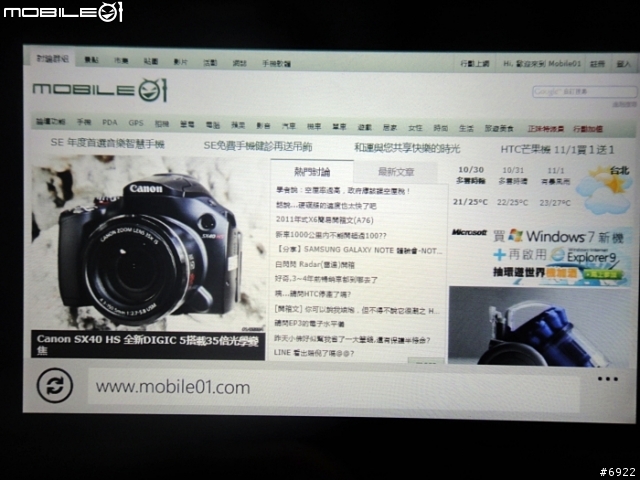Open the 手機軟體 top menu item
The height and width of the screenshot is (480, 640).
276,64
